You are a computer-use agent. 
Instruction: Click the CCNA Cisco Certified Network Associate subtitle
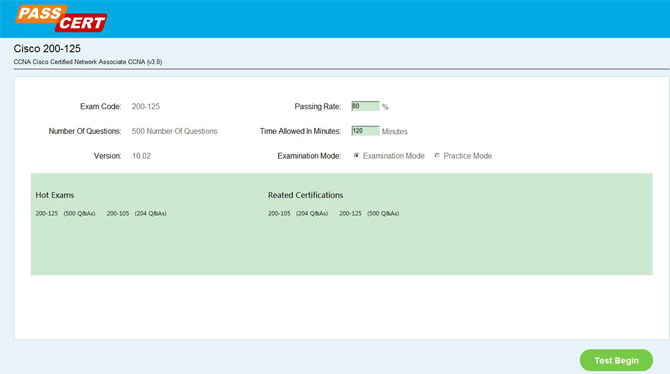(88, 62)
